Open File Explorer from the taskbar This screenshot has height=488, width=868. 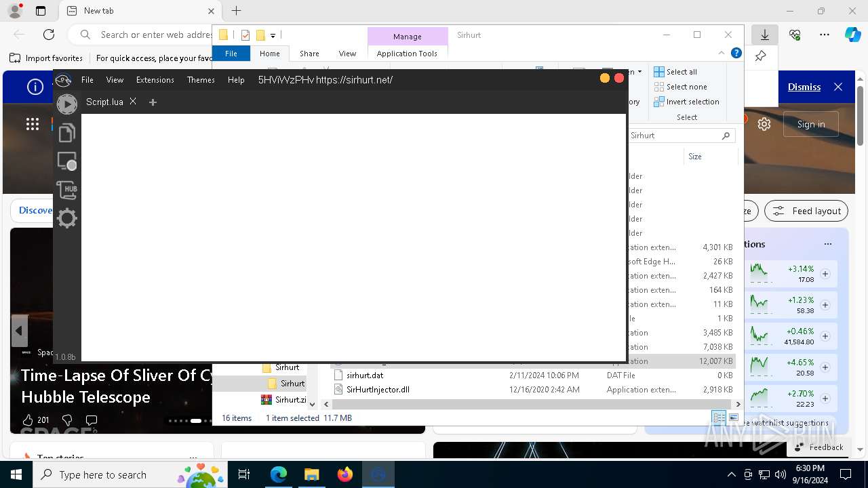[311, 474]
